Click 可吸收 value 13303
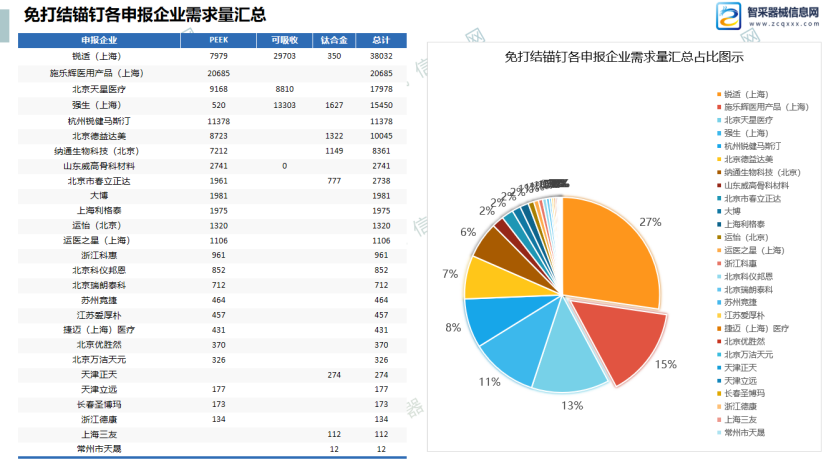Screen dimensions: 830x460 tap(284, 105)
